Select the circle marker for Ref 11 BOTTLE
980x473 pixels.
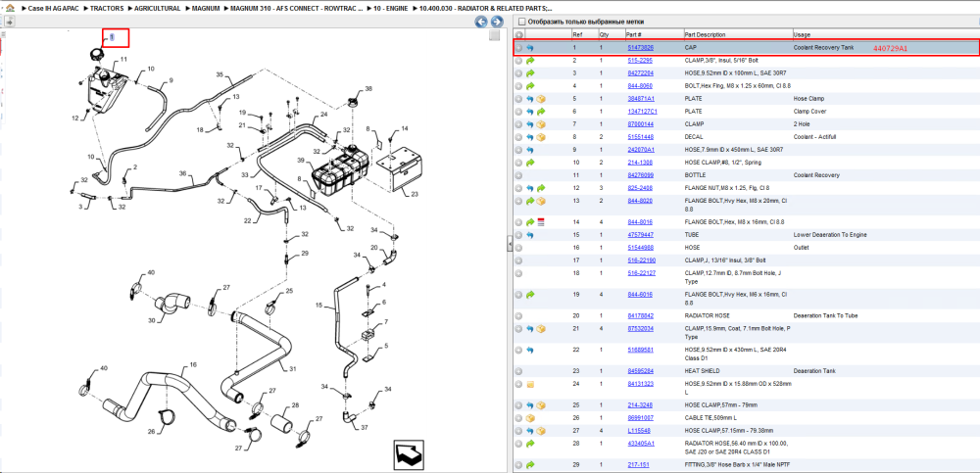click(518, 175)
